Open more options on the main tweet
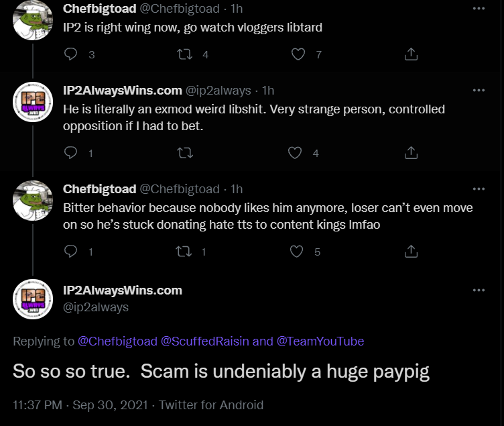Screen dimensions: 504x426 click(479, 290)
